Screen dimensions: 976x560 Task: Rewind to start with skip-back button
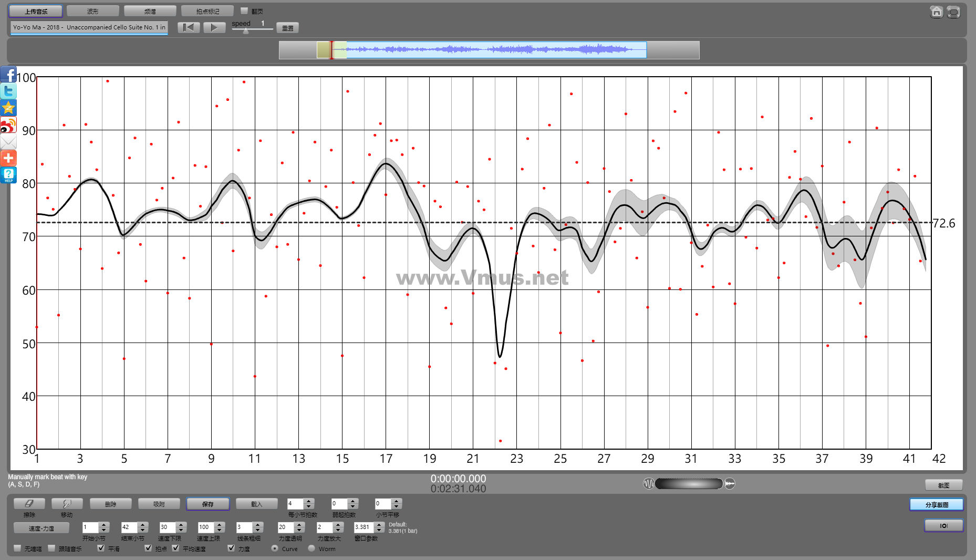pos(188,27)
